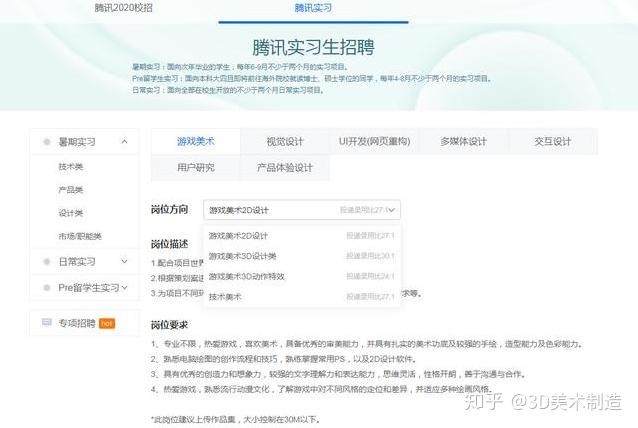Switch to the 交互设计 tab
The image size is (638, 428).
553,141
